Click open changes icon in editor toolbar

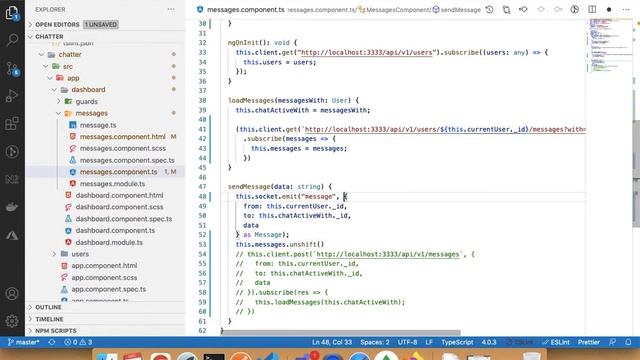(507, 9)
